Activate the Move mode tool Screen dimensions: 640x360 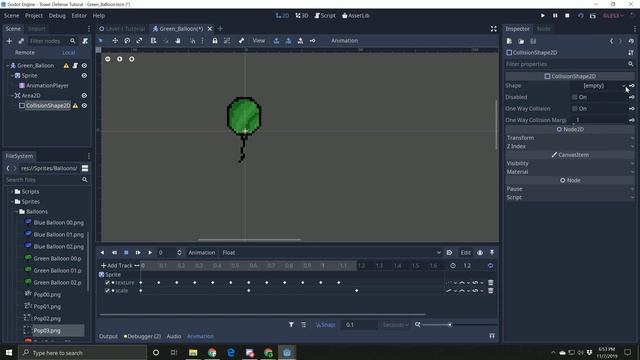(115, 40)
